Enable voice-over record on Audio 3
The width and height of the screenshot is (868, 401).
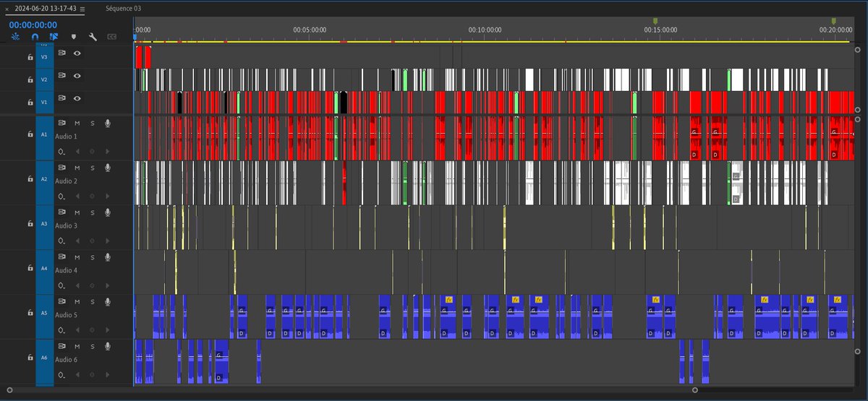tap(108, 212)
